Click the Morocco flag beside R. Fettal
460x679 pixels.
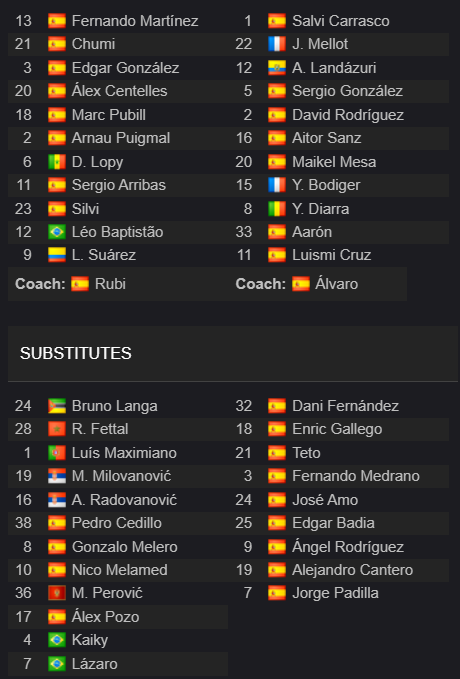pyautogui.click(x=57, y=429)
